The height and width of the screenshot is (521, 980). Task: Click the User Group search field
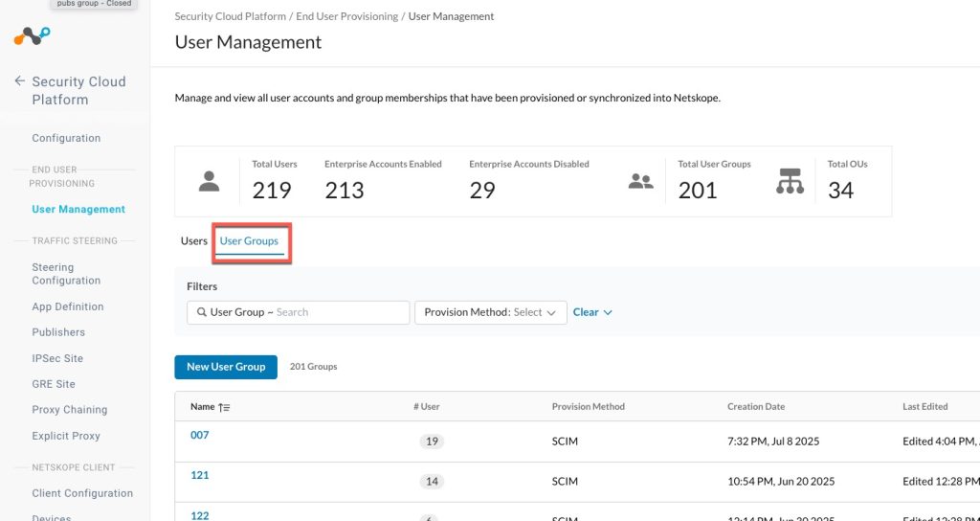tap(299, 312)
